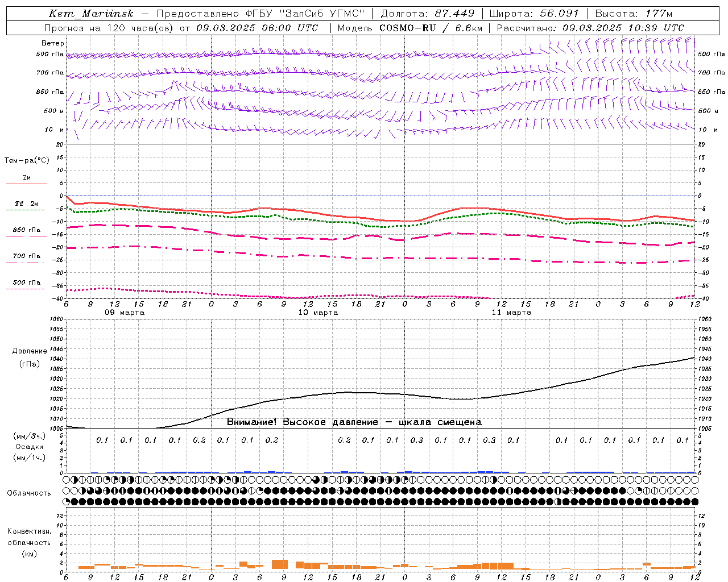This screenshot has height=582, width=728.
Task: Click the station name Kem_Mariinsk
Action: 91,14
